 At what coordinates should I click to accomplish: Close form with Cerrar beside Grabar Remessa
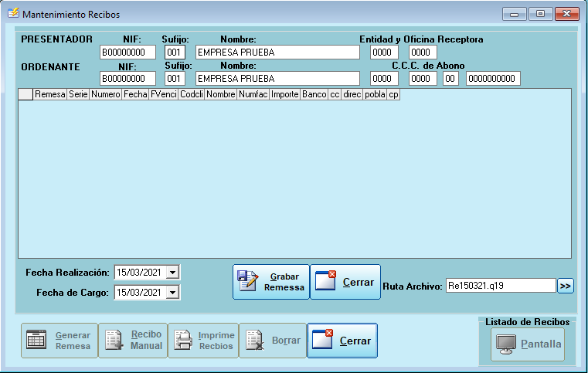coord(345,282)
